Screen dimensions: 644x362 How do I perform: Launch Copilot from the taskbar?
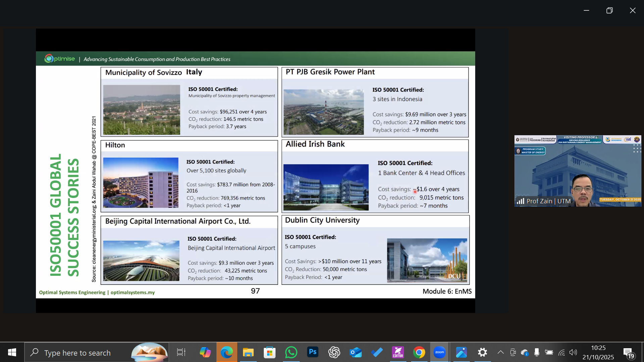(205, 352)
